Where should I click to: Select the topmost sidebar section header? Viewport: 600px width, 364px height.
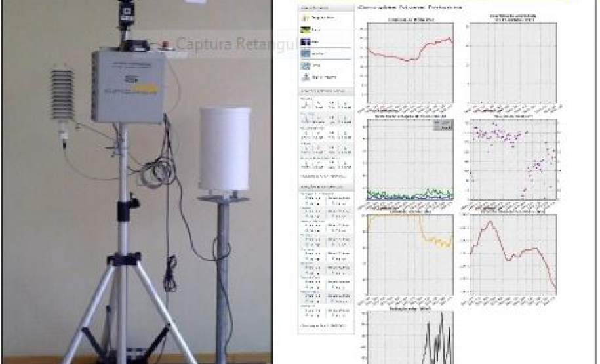[x=326, y=7]
